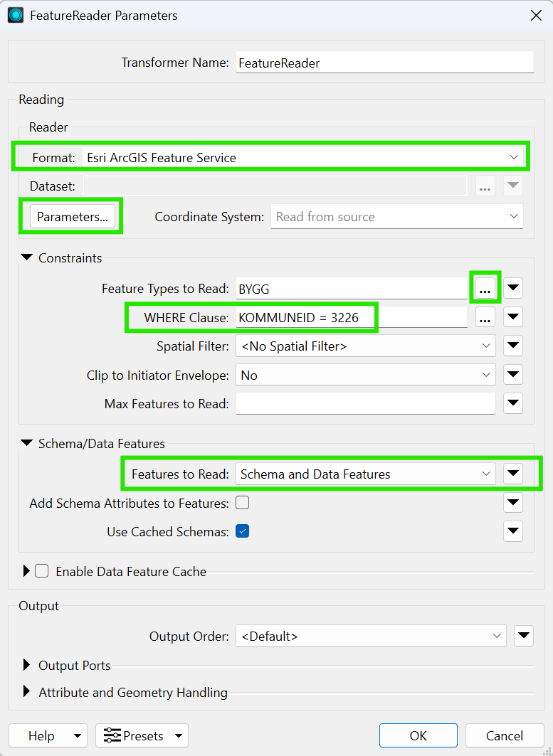This screenshot has height=756, width=553.
Task: Open arrow menu beside Spatial Filter
Action: (x=513, y=346)
